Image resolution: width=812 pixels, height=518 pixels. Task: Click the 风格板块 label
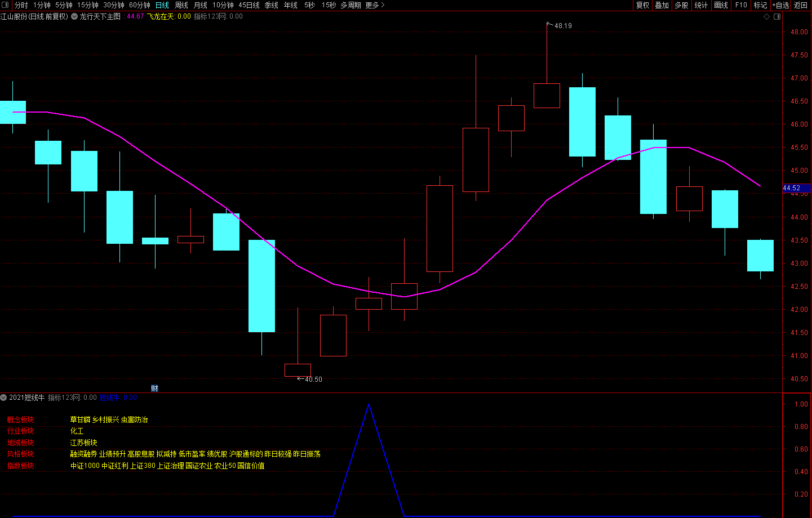tap(21, 454)
